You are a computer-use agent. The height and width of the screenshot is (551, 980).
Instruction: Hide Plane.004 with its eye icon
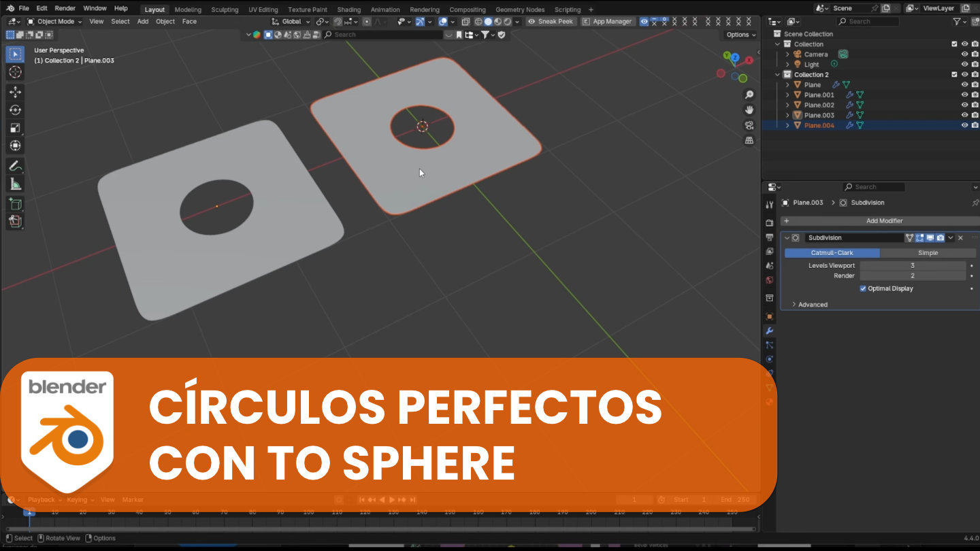(x=964, y=125)
